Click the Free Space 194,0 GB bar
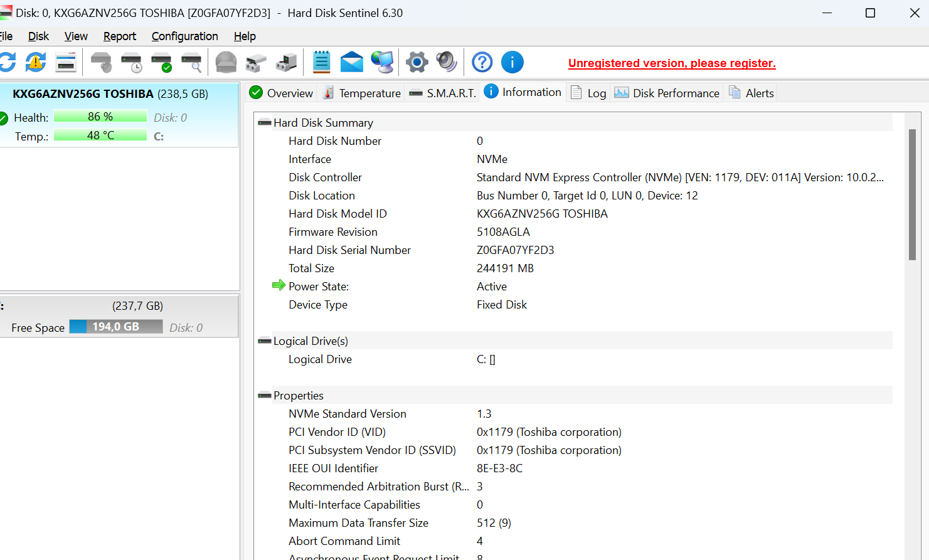Viewport: 929px width, 560px height. tap(115, 327)
